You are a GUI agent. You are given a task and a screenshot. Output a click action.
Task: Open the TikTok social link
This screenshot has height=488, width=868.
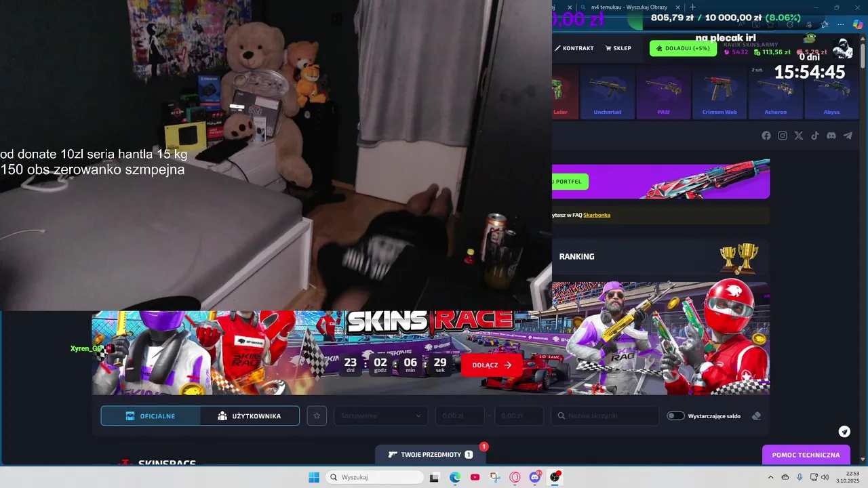815,136
